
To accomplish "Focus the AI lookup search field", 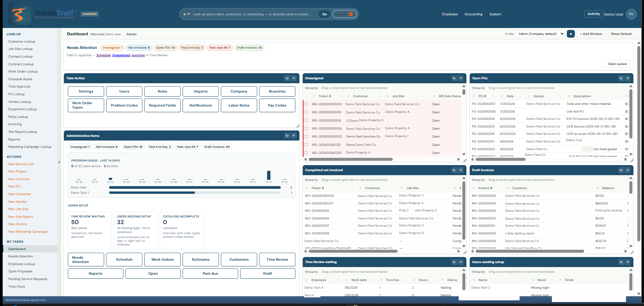I will (x=252, y=14).
